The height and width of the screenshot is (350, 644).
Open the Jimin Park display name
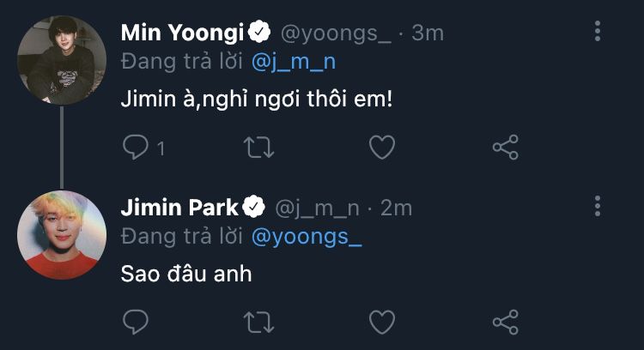point(180,207)
